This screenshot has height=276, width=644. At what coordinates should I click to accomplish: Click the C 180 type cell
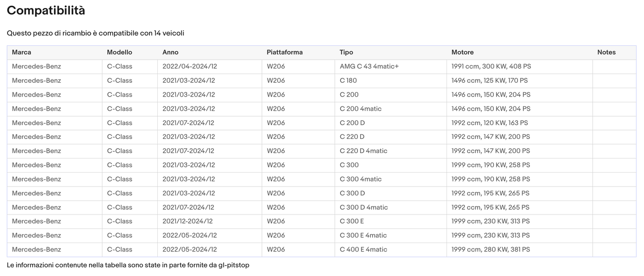(348, 81)
